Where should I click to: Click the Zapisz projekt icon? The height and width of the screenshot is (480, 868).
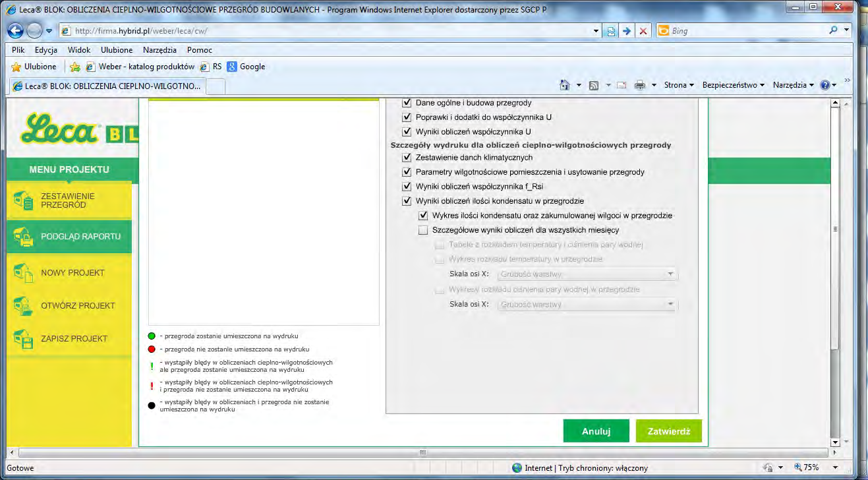point(23,339)
